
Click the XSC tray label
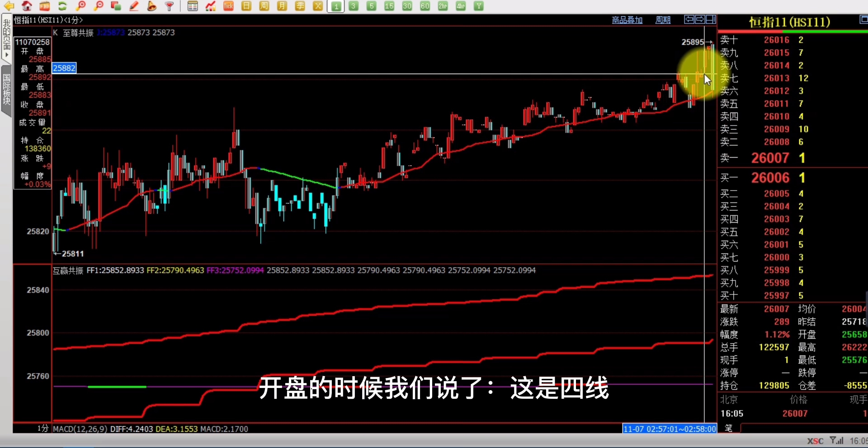pyautogui.click(x=815, y=441)
